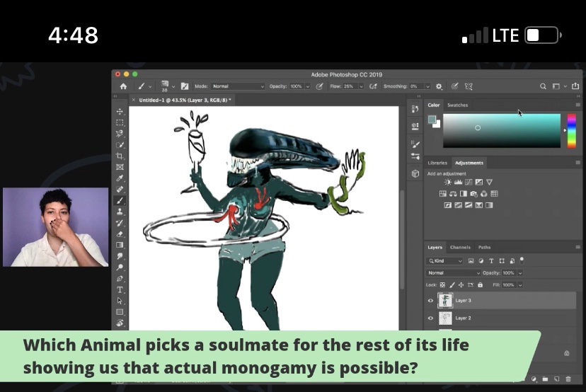Open the brush Mode dropdown
586x392 pixels.
point(238,86)
